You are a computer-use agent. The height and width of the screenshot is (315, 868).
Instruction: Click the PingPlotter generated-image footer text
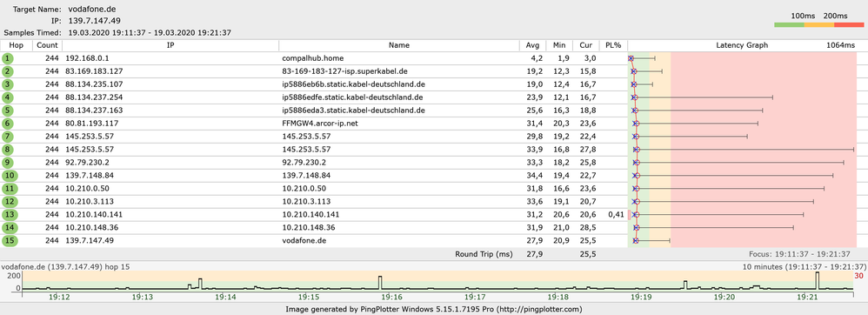(x=434, y=309)
